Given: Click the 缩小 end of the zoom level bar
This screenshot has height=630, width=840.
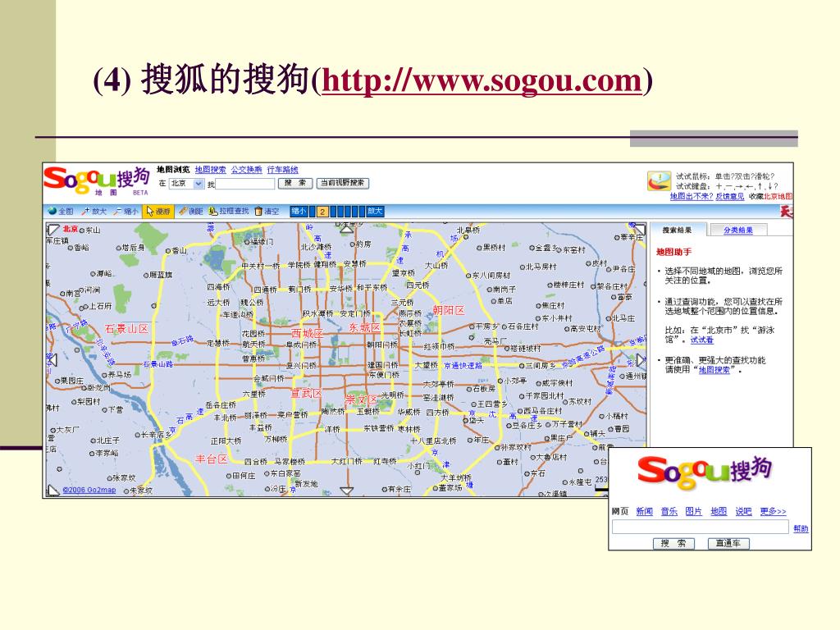Looking at the screenshot, I should [x=299, y=212].
